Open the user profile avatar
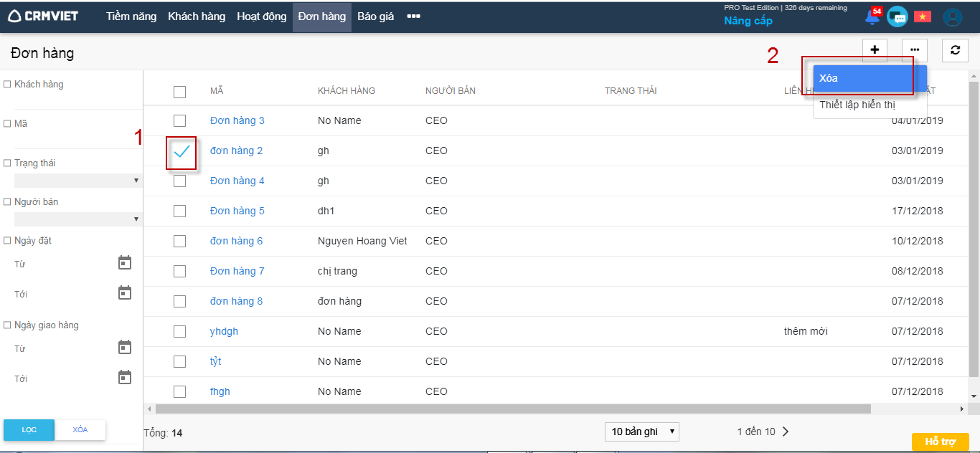 952,17
